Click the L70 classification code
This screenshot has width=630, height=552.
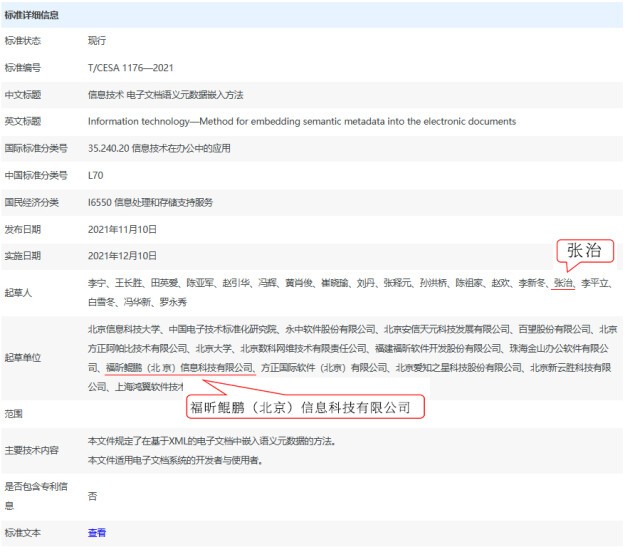coord(96,175)
